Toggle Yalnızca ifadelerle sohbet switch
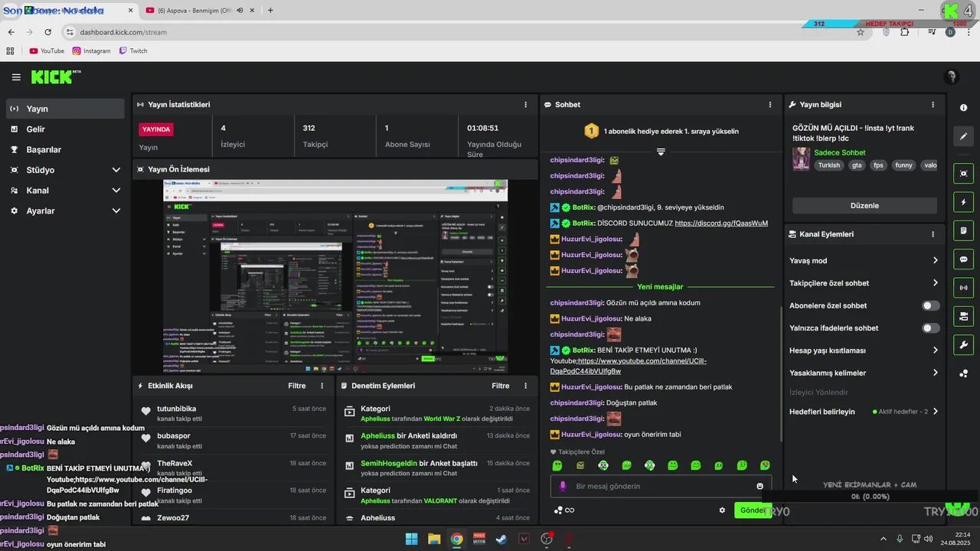This screenshot has width=980, height=551. point(930,328)
